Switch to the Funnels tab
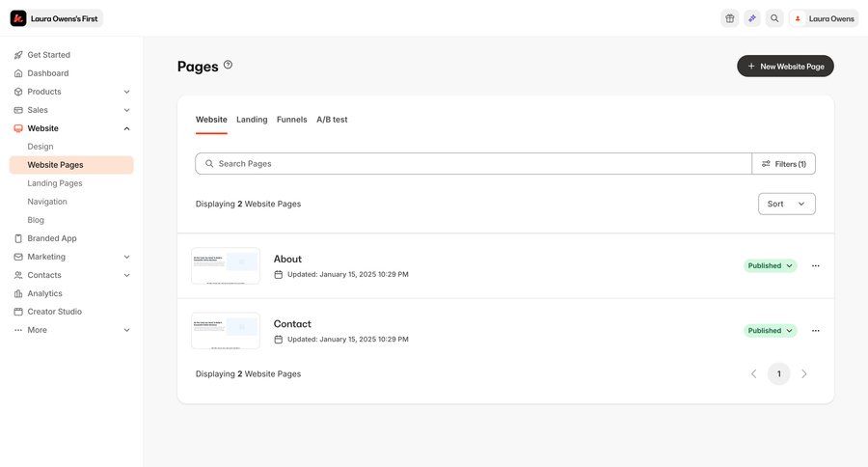 (x=291, y=120)
